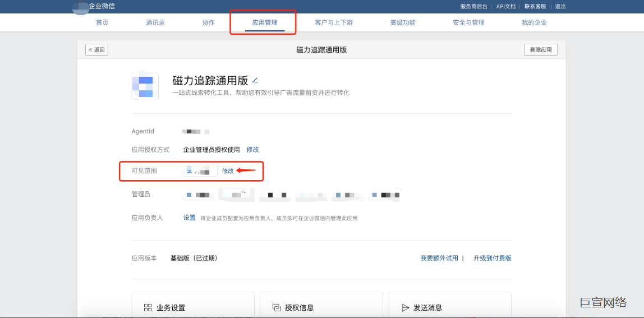Click the AgentId label
644x318 pixels.
(143, 131)
